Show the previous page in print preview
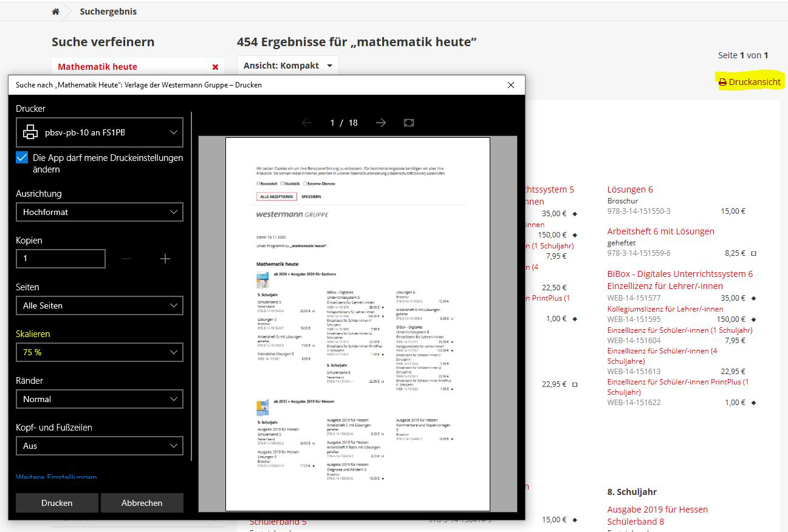The height and width of the screenshot is (532, 788). click(x=307, y=123)
